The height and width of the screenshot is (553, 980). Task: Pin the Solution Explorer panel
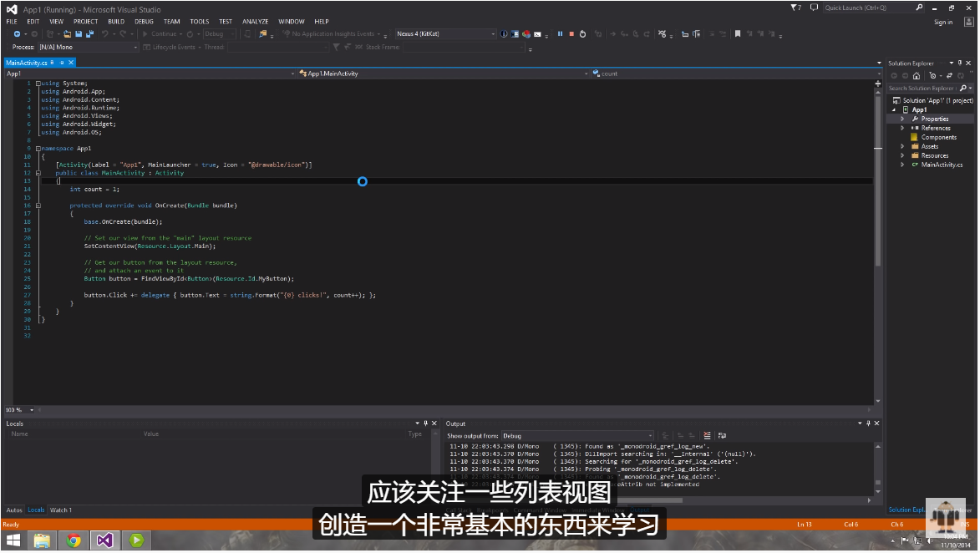(960, 63)
